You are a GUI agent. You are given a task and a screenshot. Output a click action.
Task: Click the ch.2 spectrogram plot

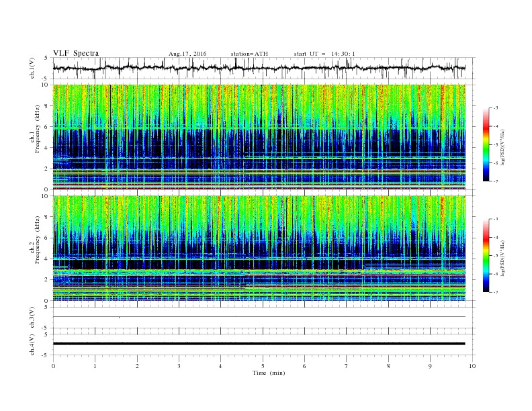[259, 248]
